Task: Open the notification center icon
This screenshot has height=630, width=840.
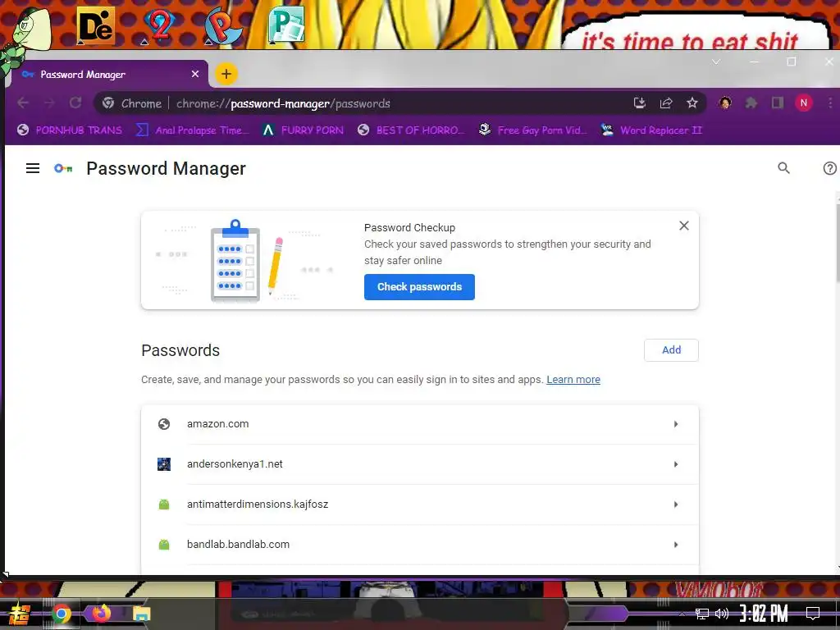Action: click(813, 614)
